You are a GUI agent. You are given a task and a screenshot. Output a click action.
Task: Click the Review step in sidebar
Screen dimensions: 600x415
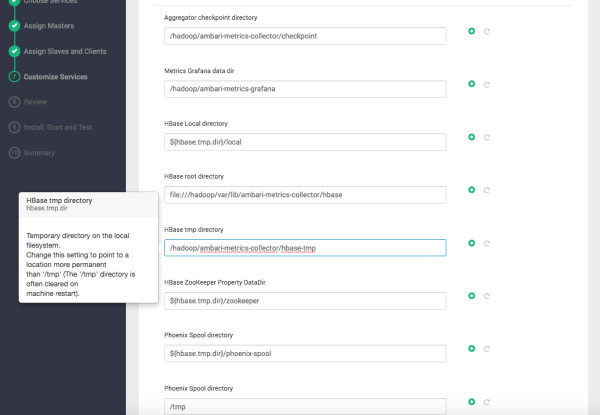pyautogui.click(x=36, y=101)
